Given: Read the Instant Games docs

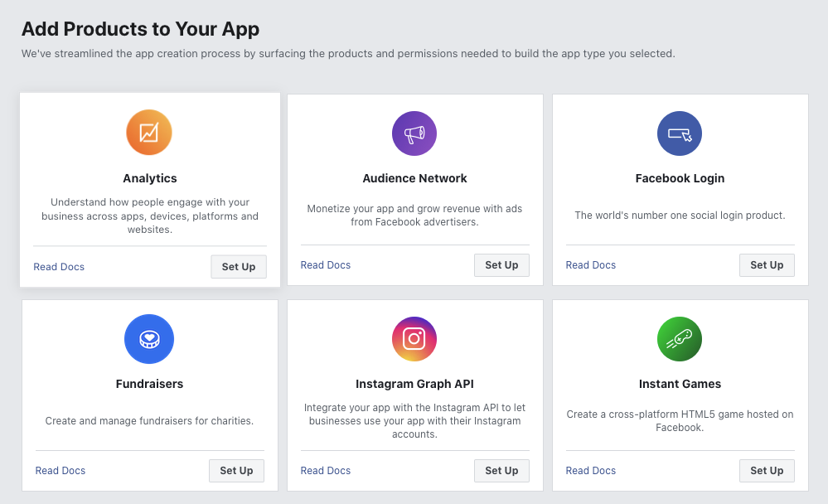Looking at the screenshot, I should tap(590, 470).
